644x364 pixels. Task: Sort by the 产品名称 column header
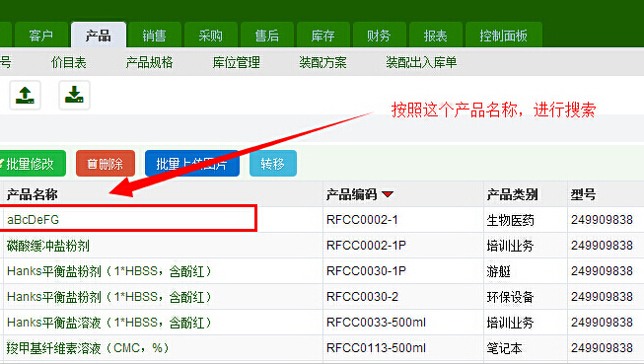[32, 194]
